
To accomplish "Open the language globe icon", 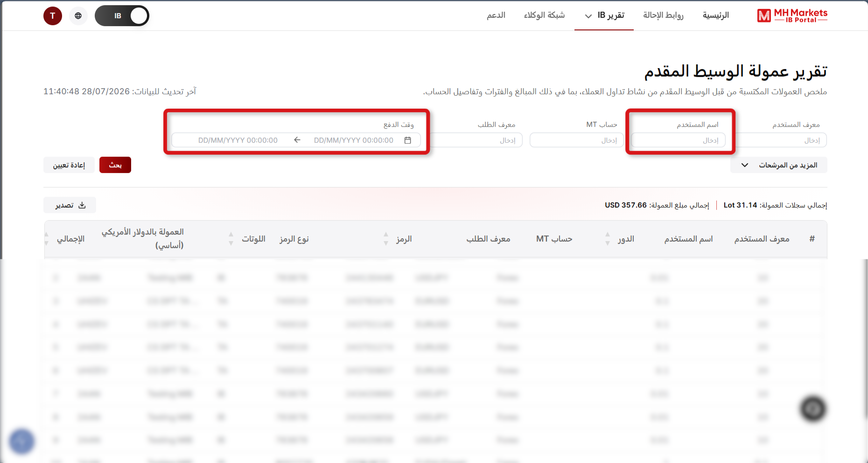I will [78, 16].
